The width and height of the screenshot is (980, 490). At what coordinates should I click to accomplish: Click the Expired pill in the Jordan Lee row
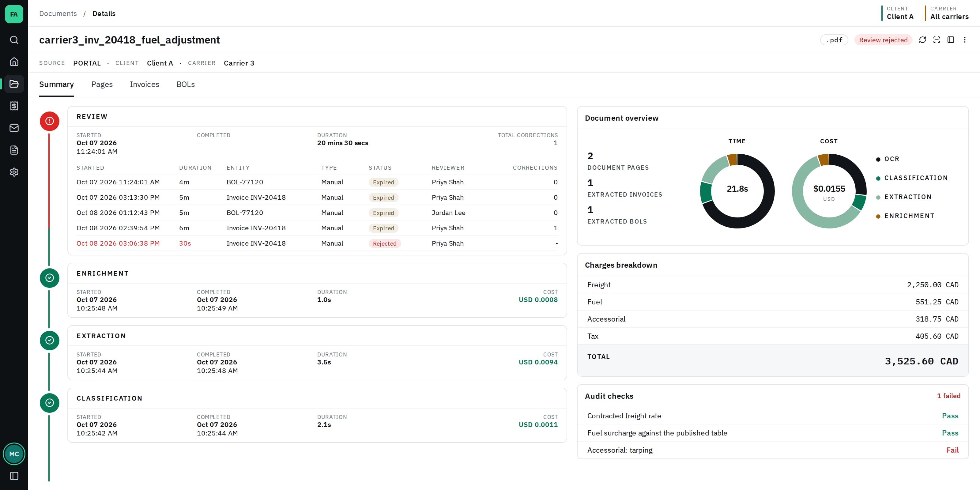383,213
